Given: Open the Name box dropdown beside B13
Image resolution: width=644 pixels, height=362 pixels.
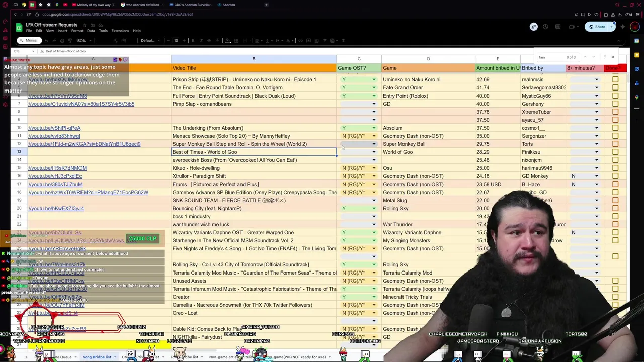Looking at the screenshot, I should (33, 51).
